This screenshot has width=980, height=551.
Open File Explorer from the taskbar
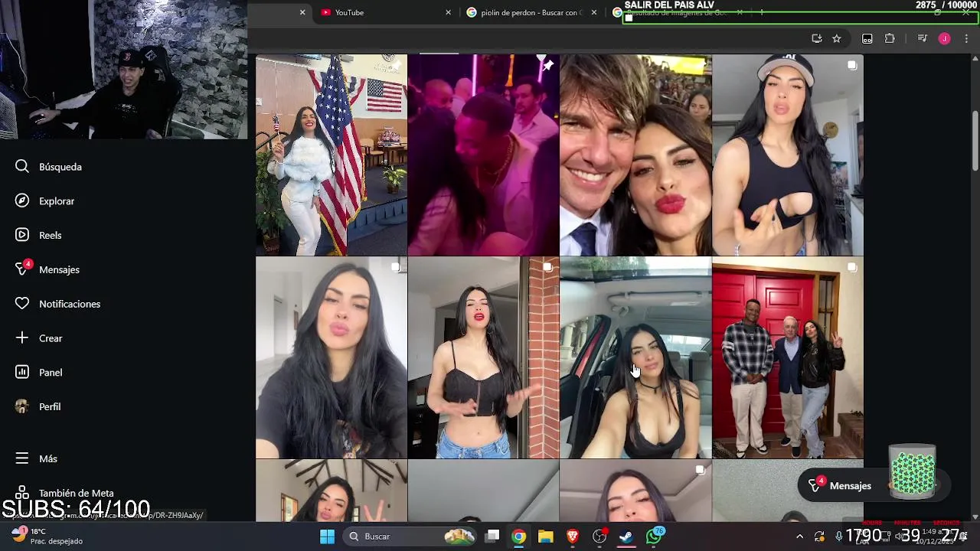(546, 536)
